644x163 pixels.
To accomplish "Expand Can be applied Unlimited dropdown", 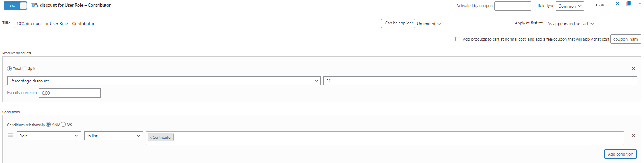I will pos(428,24).
